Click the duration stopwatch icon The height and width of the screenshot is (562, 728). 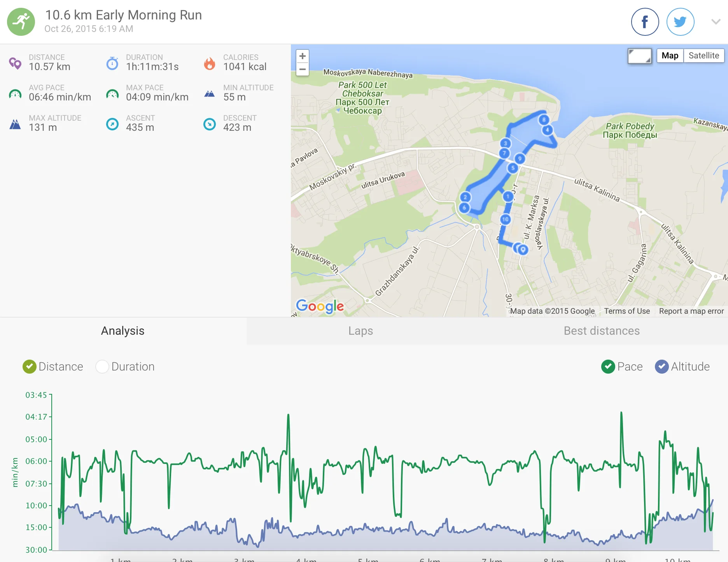tap(112, 63)
